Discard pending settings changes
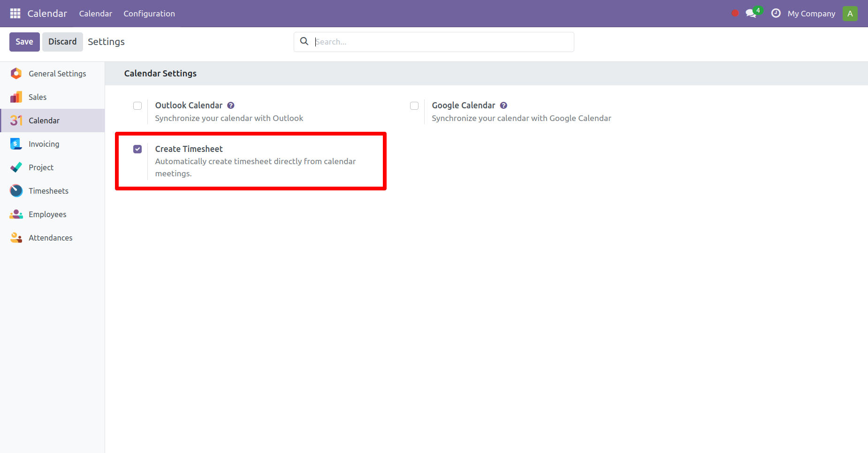The image size is (868, 453). pyautogui.click(x=62, y=42)
